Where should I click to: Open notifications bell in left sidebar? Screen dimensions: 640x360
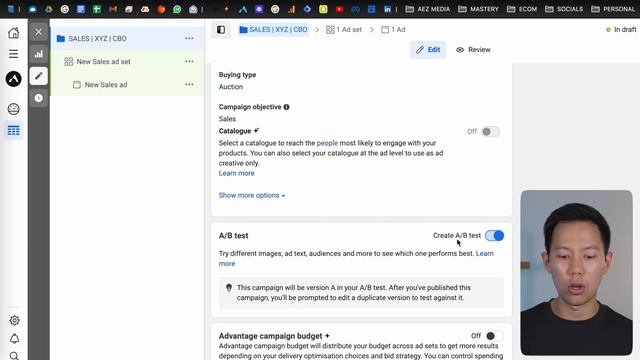(x=14, y=338)
